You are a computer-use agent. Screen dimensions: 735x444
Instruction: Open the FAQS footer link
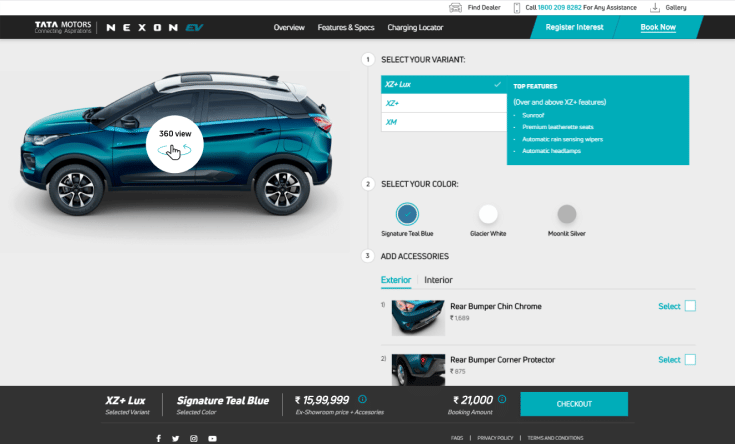(x=457, y=438)
